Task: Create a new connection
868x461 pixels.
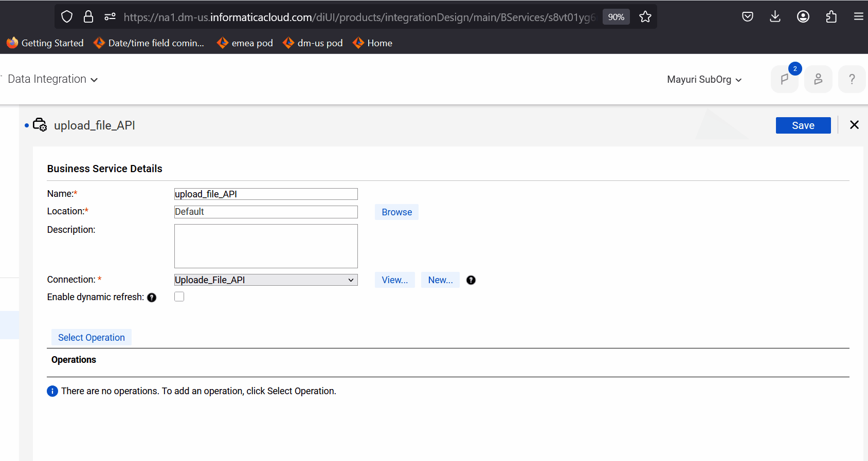Action: [441, 280]
